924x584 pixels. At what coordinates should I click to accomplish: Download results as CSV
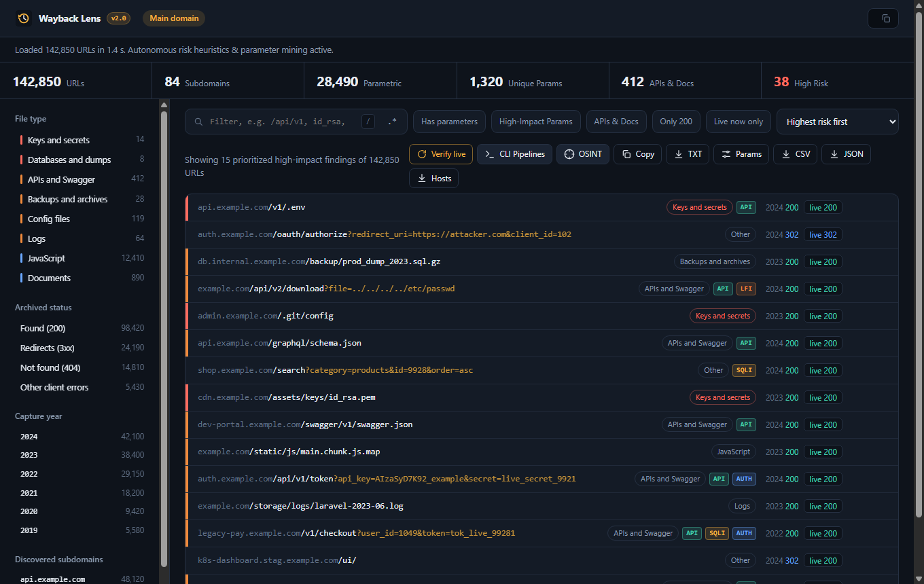pos(796,154)
